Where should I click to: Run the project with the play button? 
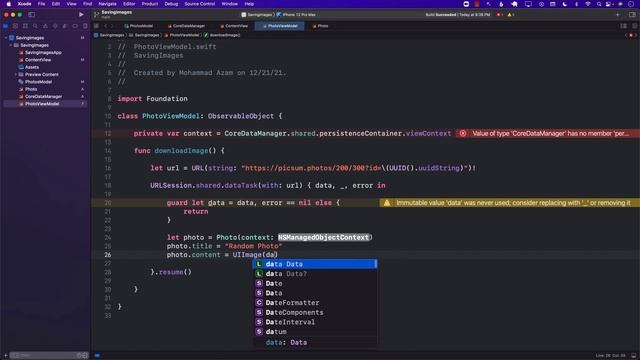(x=81, y=14)
